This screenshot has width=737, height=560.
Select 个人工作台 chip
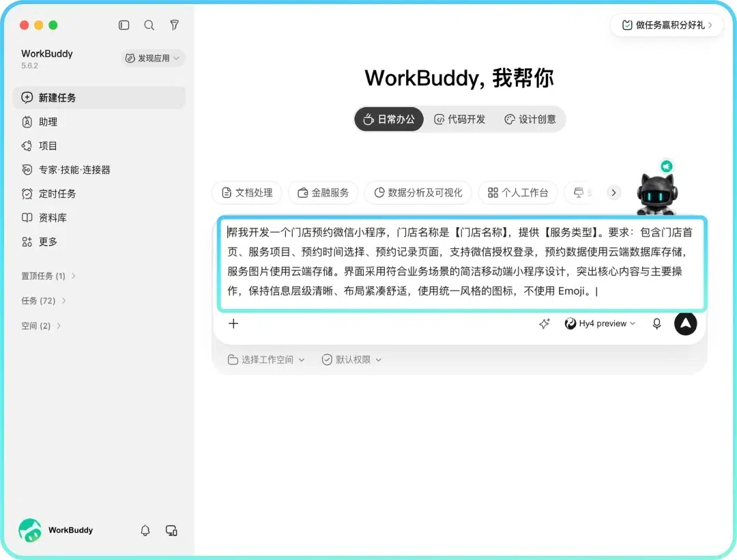point(518,192)
